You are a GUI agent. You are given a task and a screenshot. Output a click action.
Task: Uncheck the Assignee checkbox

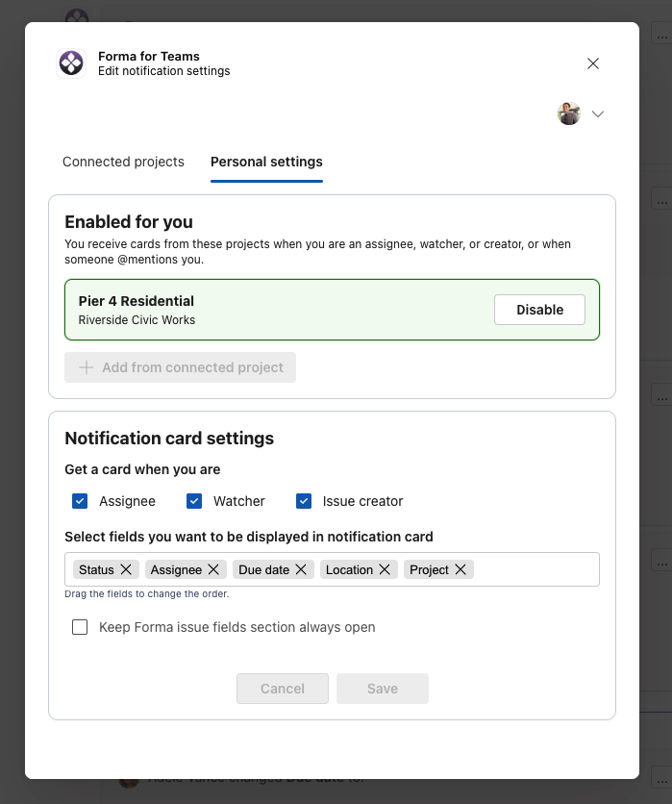point(80,501)
